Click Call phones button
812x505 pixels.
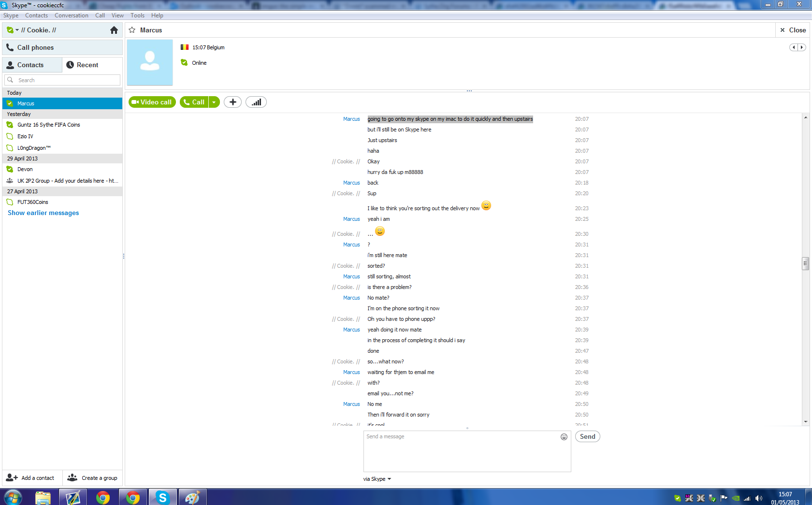tap(62, 47)
